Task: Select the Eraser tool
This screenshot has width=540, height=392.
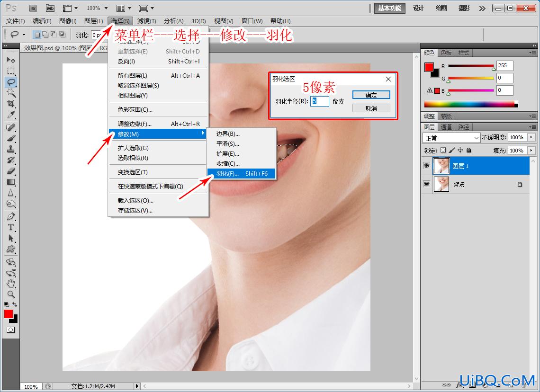Action: tap(11, 171)
